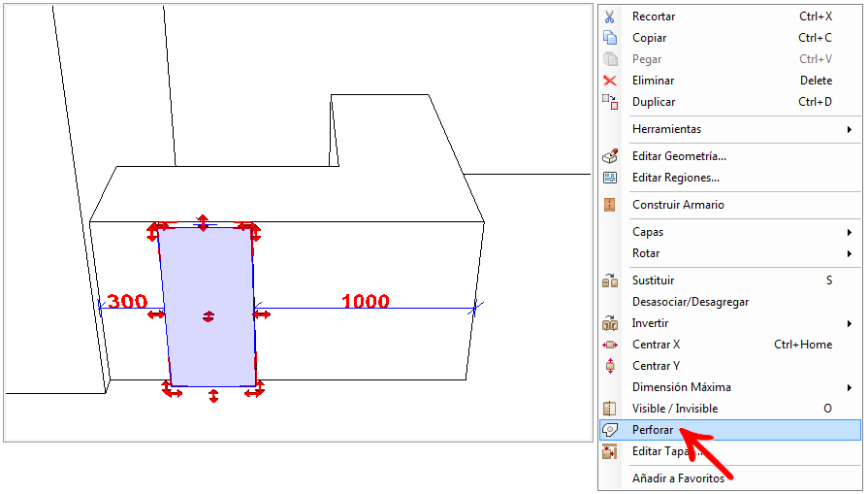This screenshot has height=494, width=868.
Task: Click the bottom-left corner resize handle
Action: 171,389
